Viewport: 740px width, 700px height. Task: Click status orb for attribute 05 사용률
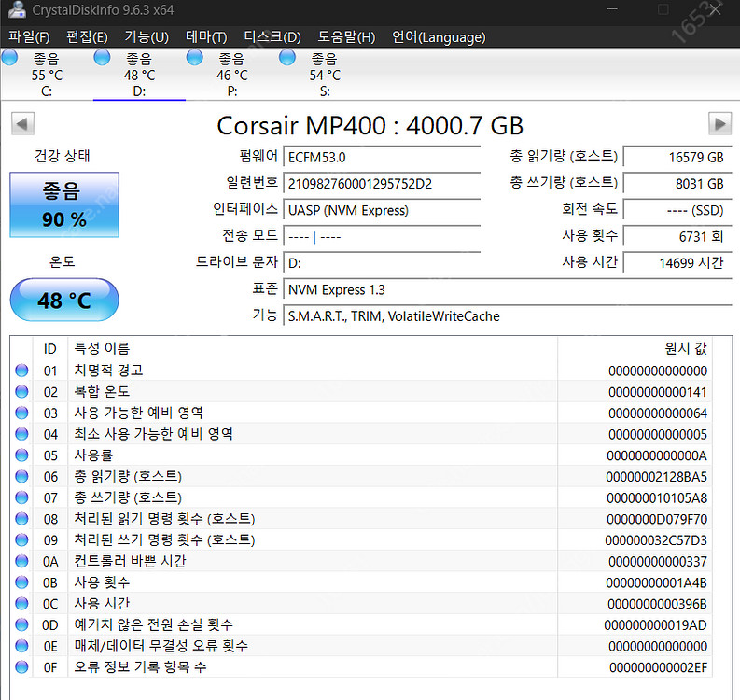tap(21, 455)
